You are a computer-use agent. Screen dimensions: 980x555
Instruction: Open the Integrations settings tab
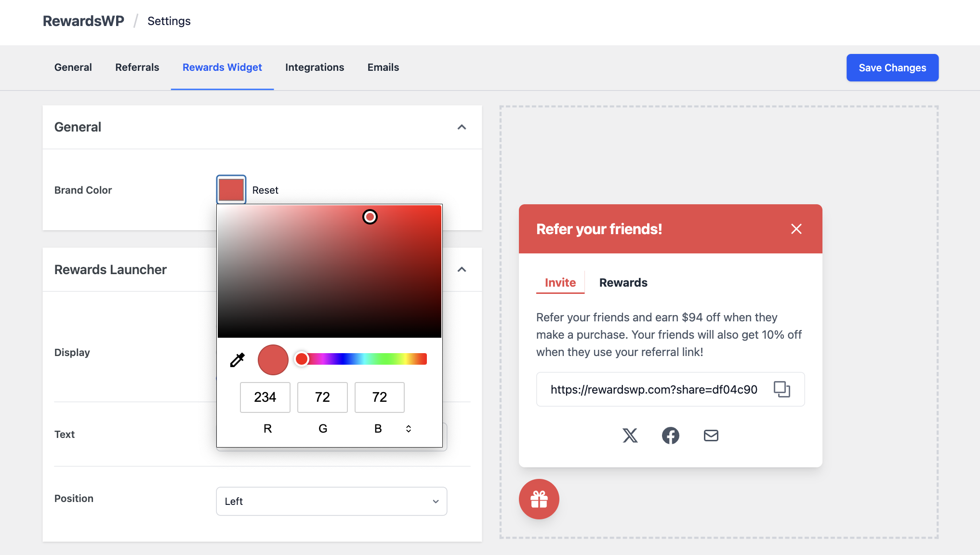(314, 67)
